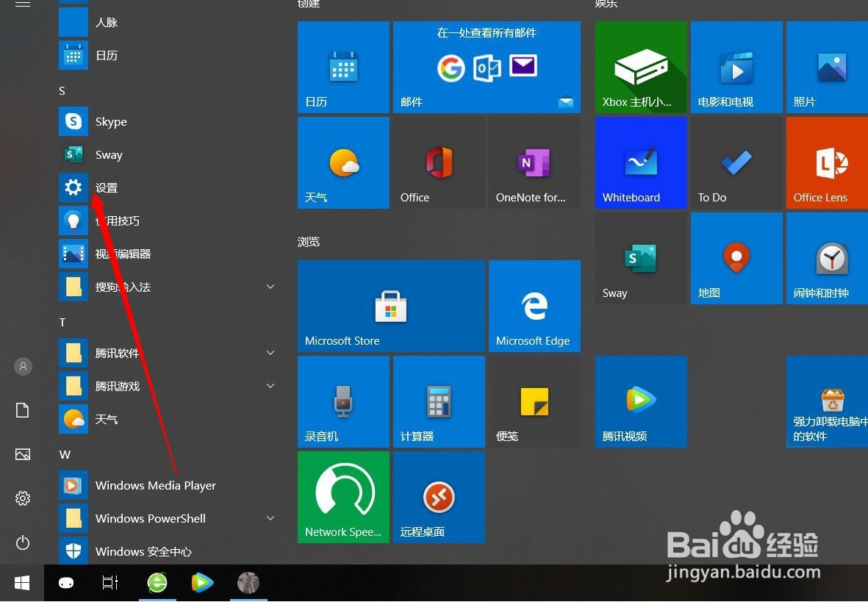The image size is (868, 602).
Task: Open 天气 from the app list
Action: click(x=166, y=419)
